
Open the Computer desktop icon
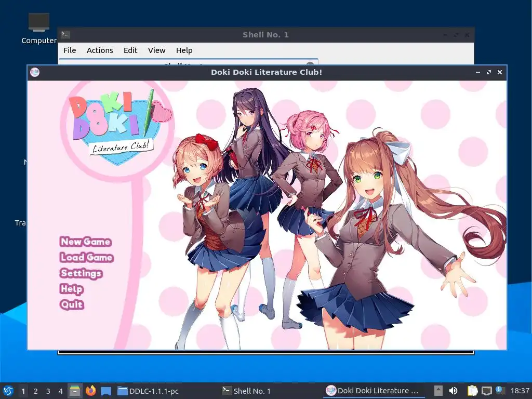[x=38, y=29]
